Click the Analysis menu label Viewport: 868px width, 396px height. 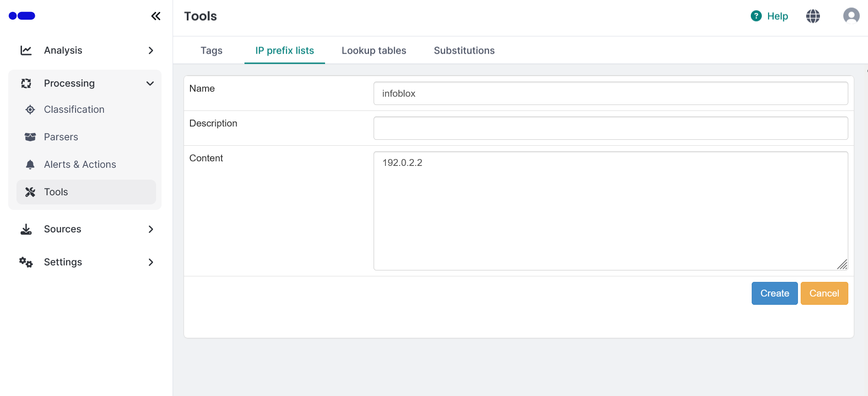(x=63, y=50)
